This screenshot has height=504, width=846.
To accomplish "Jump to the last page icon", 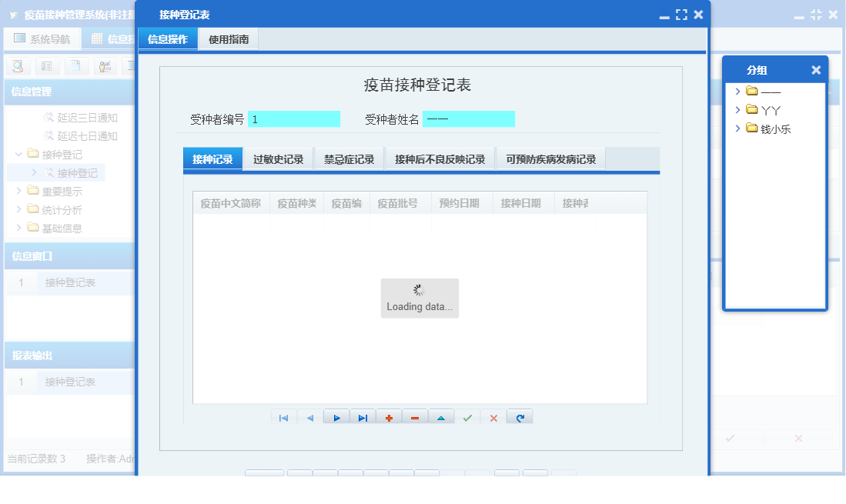I will [x=363, y=416].
